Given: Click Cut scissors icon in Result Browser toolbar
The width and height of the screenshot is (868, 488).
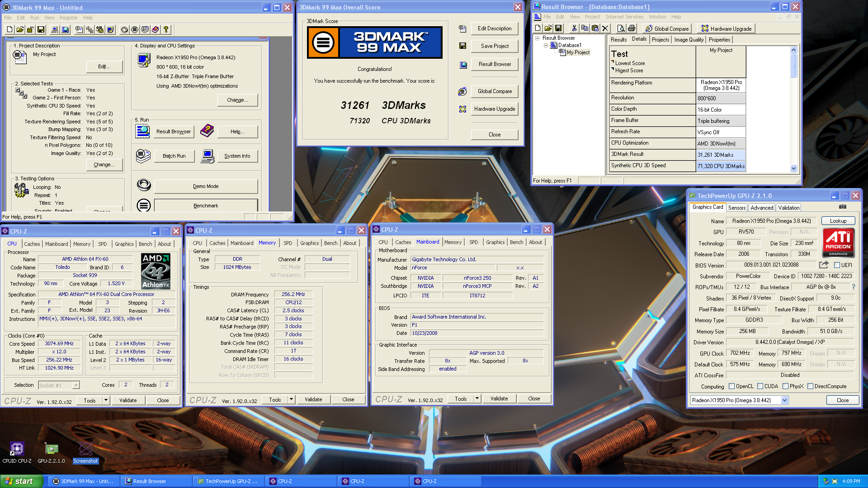Looking at the screenshot, I should 574,28.
